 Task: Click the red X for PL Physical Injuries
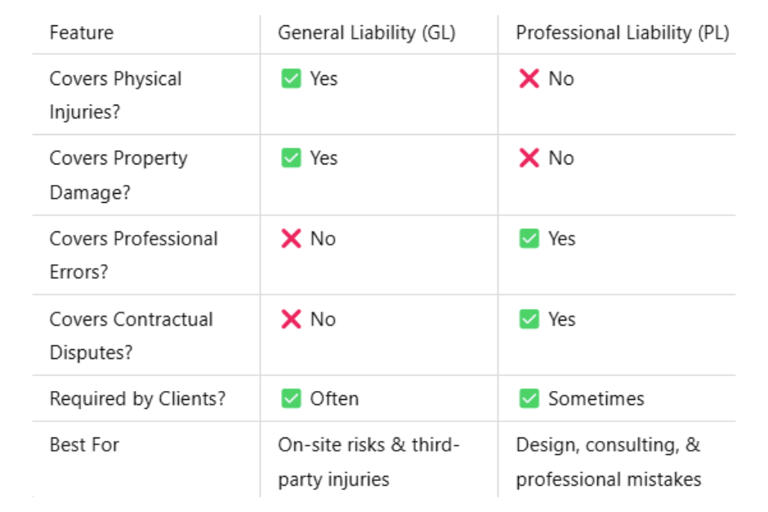coord(529,78)
